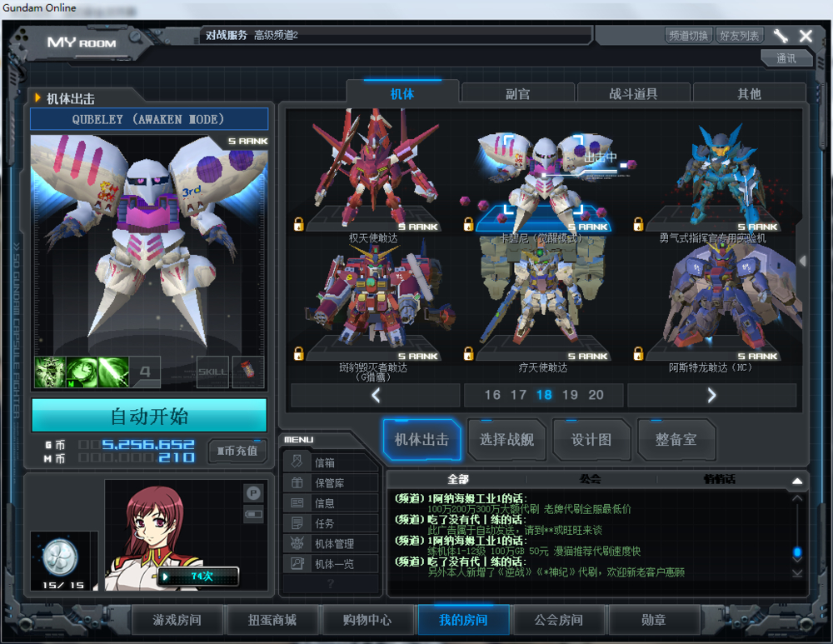Click the round P button icon
The image size is (833, 644).
[254, 493]
